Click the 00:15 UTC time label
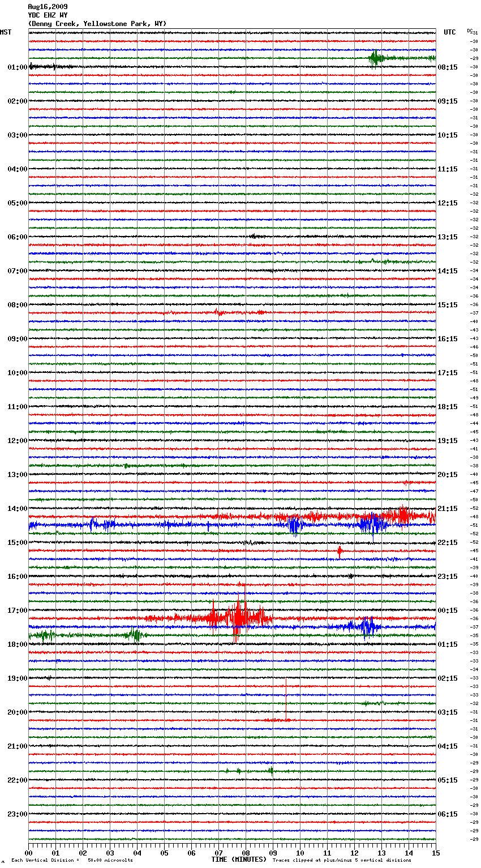The width and height of the screenshot is (481, 868). tap(448, 611)
